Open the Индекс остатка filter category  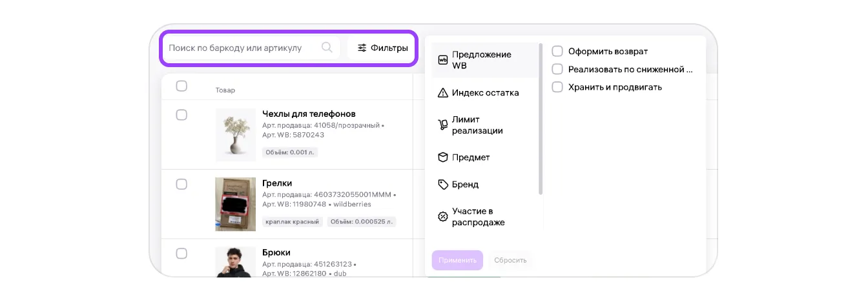click(485, 93)
